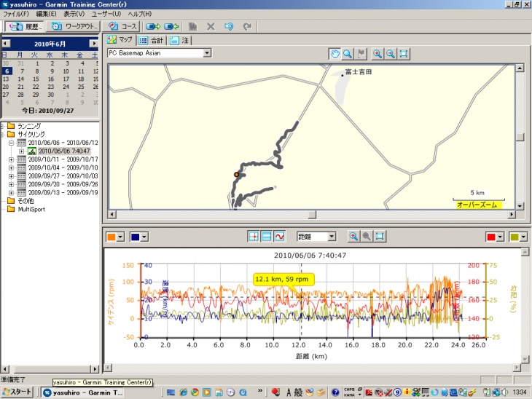Toggle the graph smoothing curve button
Image resolution: width=532 pixels, height=399 pixels.
pyautogui.click(x=280, y=237)
